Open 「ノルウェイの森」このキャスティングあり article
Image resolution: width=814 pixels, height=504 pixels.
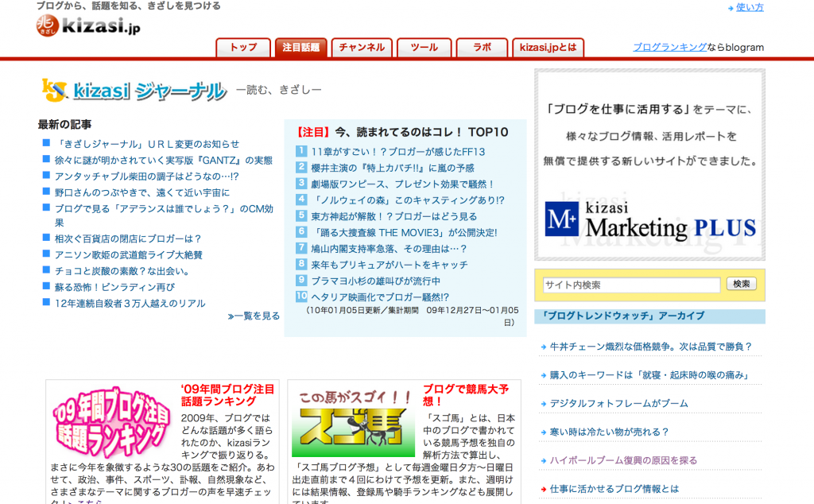pos(408,200)
